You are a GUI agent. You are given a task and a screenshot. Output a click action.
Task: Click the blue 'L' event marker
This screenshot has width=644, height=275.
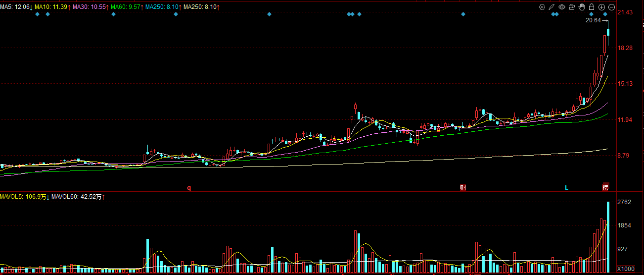click(567, 188)
